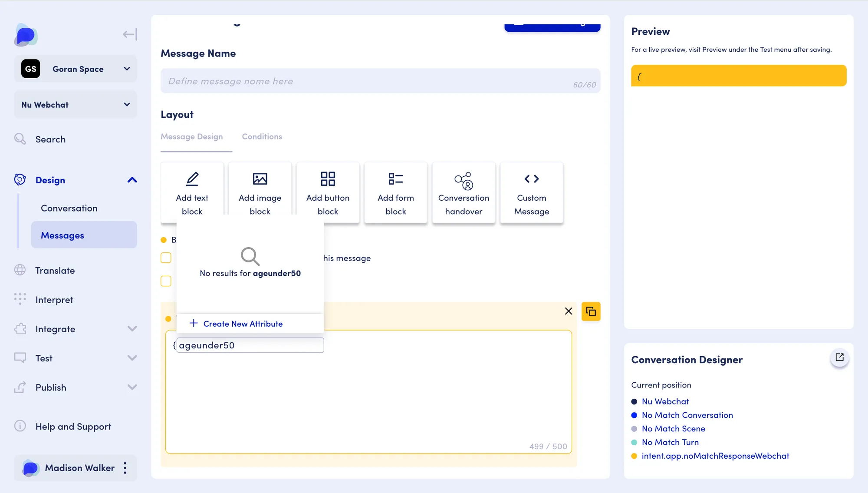Go to Conversation under Design
This screenshot has height=493, width=868.
point(69,208)
